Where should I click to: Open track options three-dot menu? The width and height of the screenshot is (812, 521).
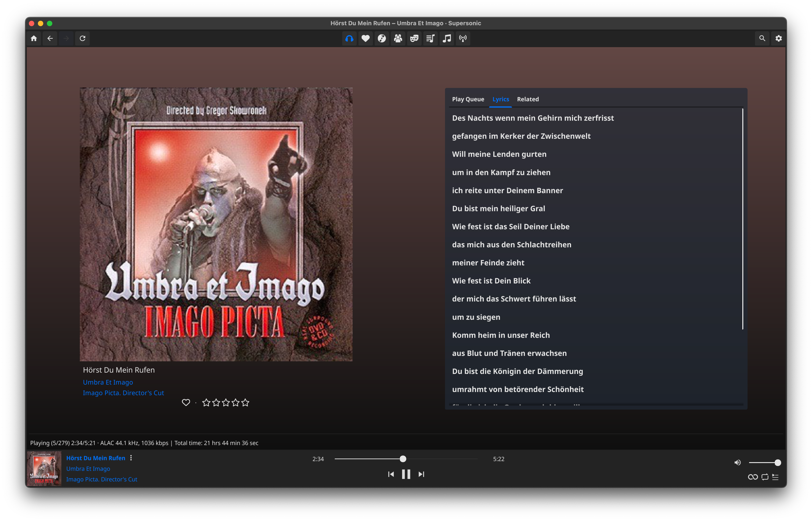click(131, 458)
